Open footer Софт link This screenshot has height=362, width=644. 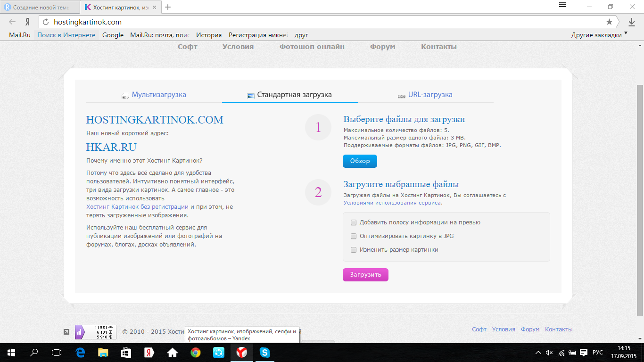[x=479, y=329]
